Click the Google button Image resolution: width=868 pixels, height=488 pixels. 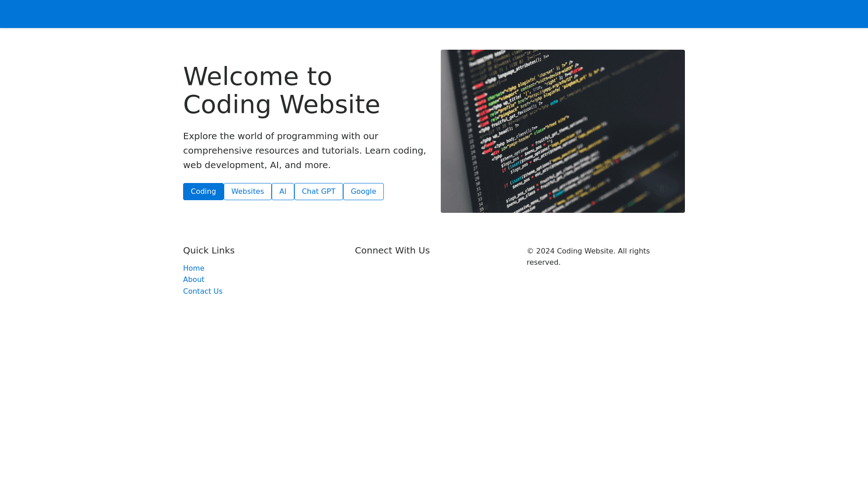click(363, 192)
